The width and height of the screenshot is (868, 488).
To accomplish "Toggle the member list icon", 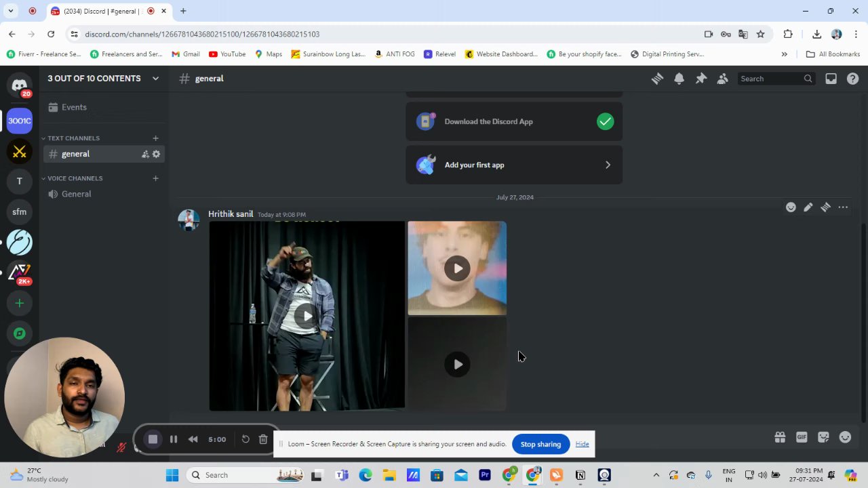I will point(723,79).
